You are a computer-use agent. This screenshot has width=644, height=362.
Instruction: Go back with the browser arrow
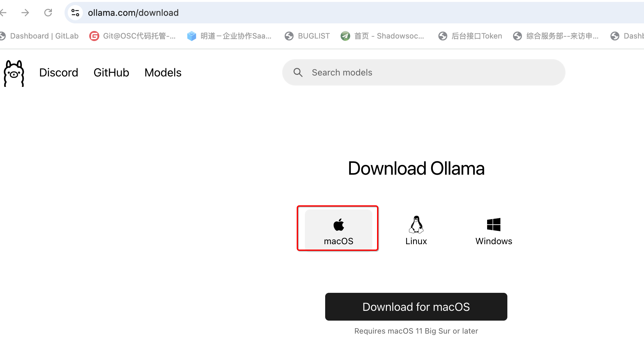pyautogui.click(x=4, y=13)
